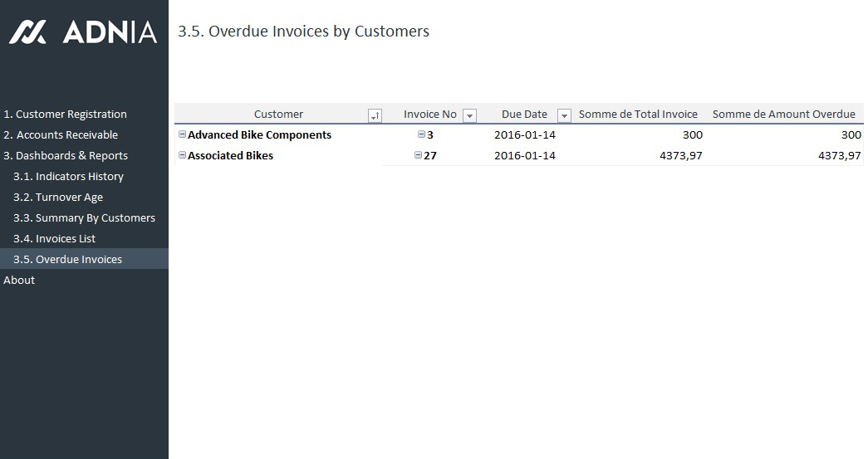Image resolution: width=868 pixels, height=459 pixels.
Task: Go to Customer Registration page
Action: (65, 115)
